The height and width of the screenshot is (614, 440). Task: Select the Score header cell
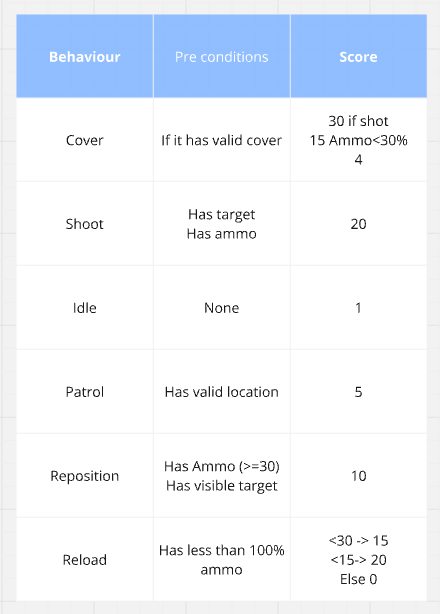click(359, 56)
